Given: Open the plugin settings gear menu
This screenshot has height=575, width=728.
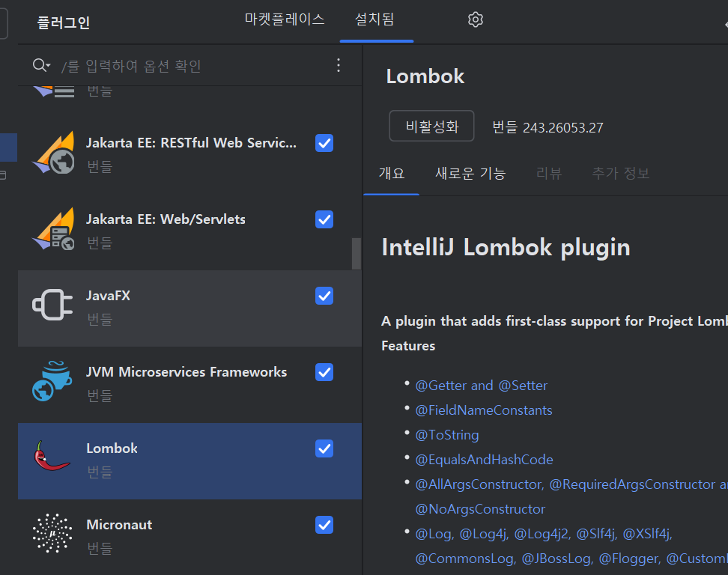Looking at the screenshot, I should tap(476, 19).
